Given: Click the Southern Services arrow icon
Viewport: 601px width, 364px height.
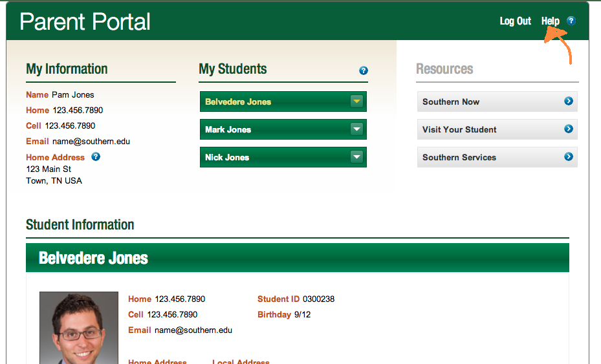Looking at the screenshot, I should pos(568,157).
